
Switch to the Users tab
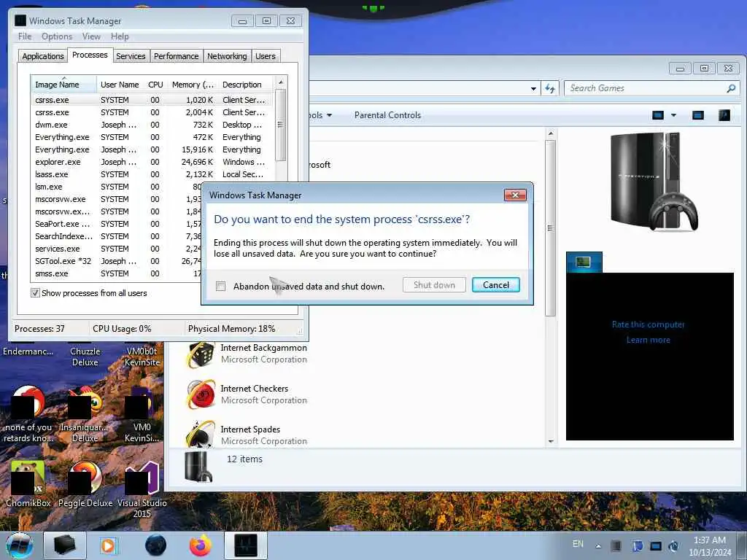tap(266, 56)
